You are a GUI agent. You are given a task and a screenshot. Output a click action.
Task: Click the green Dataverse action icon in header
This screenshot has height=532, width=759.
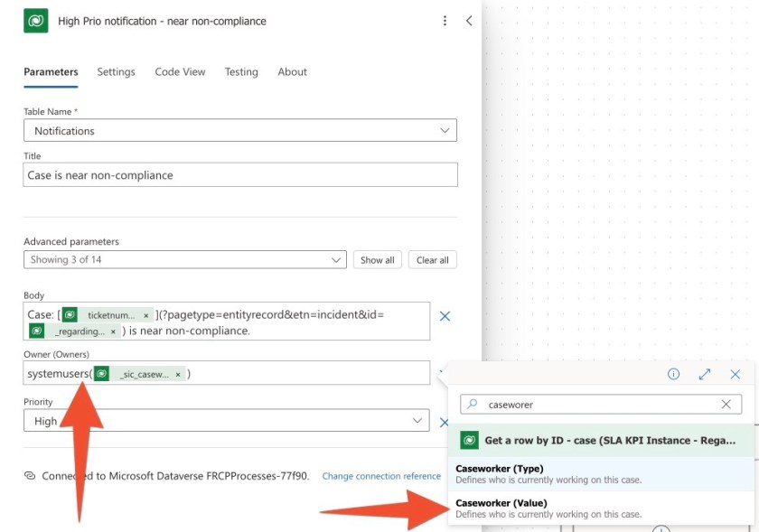pyautogui.click(x=36, y=21)
